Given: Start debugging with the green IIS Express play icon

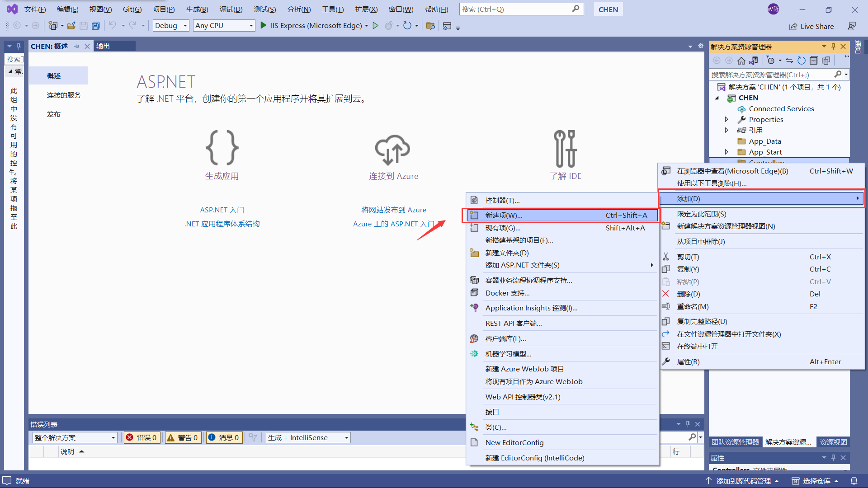Looking at the screenshot, I should (x=264, y=26).
